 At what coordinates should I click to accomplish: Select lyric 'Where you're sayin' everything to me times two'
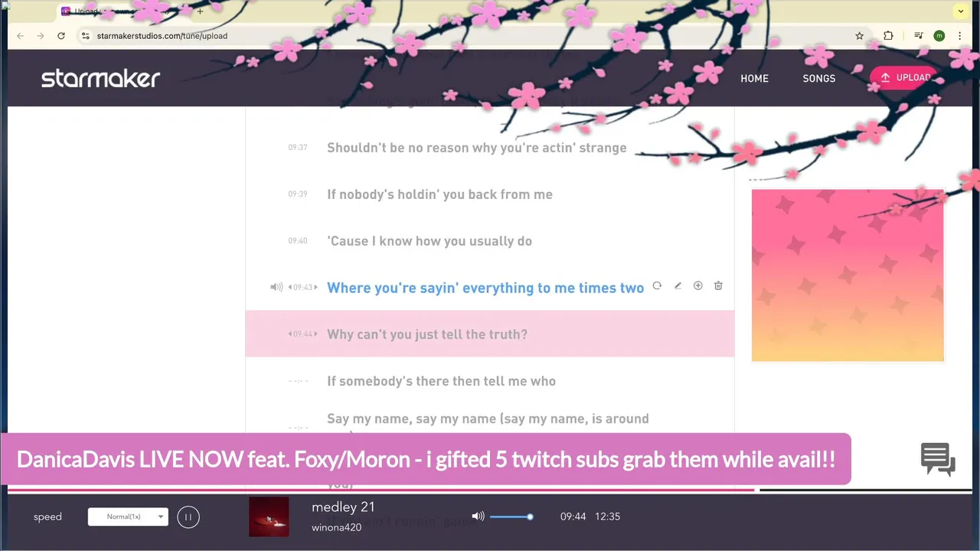point(485,288)
